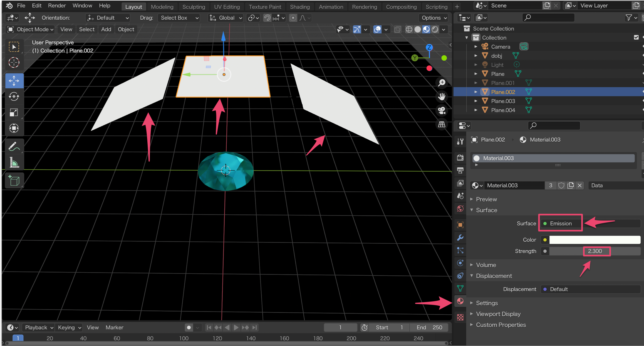Toggle the fake user shield for Material.003

click(561, 186)
